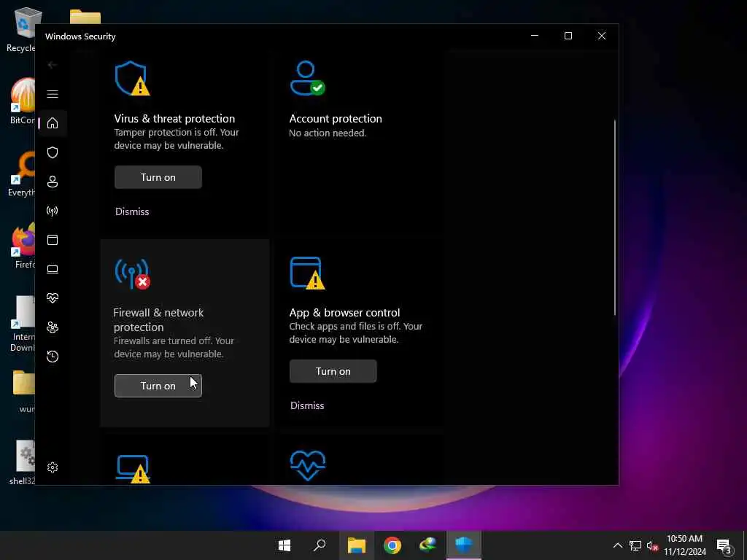Screen dimensions: 747x560
Task: Click the muted volume tray icon
Action: pos(652,545)
